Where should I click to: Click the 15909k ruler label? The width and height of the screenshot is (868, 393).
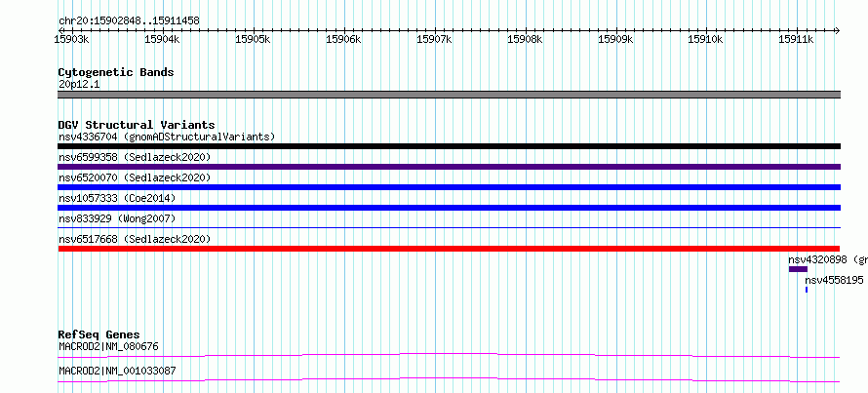tap(615, 39)
